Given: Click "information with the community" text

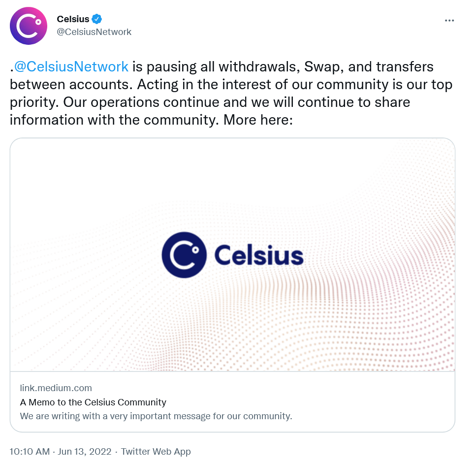Looking at the screenshot, I should [113, 120].
